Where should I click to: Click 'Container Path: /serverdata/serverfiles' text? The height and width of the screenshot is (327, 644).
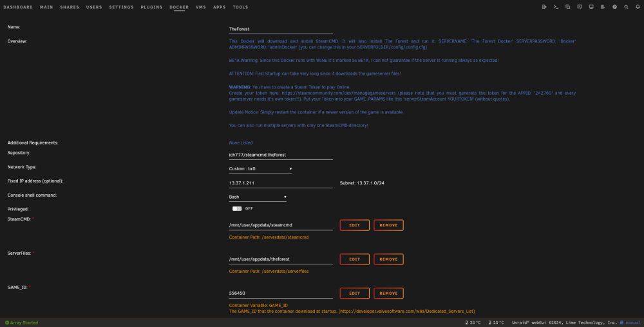coord(269,272)
